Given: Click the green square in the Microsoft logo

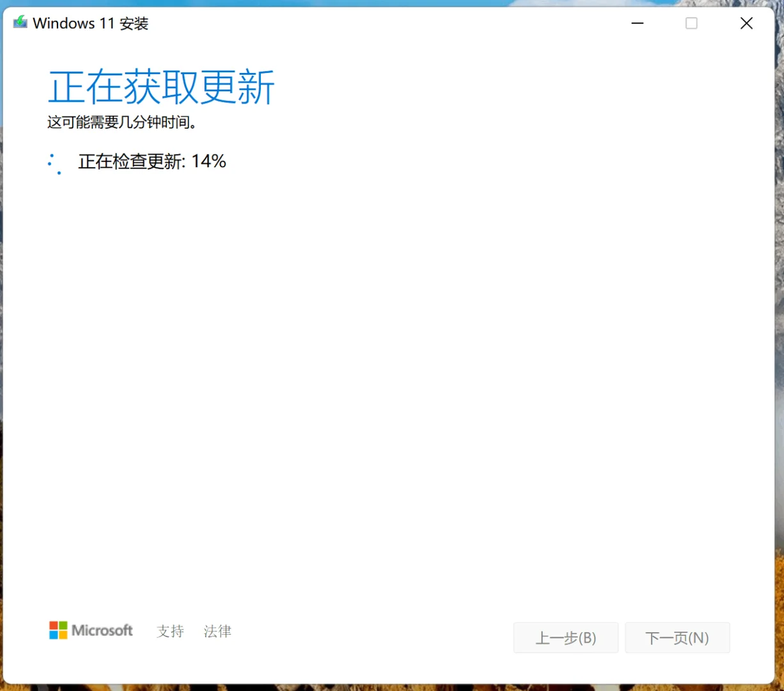Looking at the screenshot, I should tap(63, 626).
